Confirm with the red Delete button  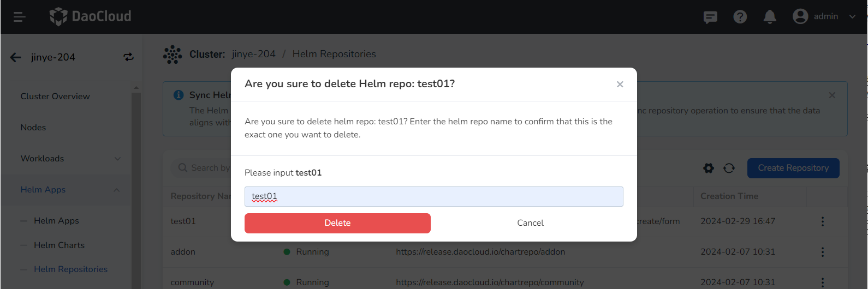click(337, 223)
